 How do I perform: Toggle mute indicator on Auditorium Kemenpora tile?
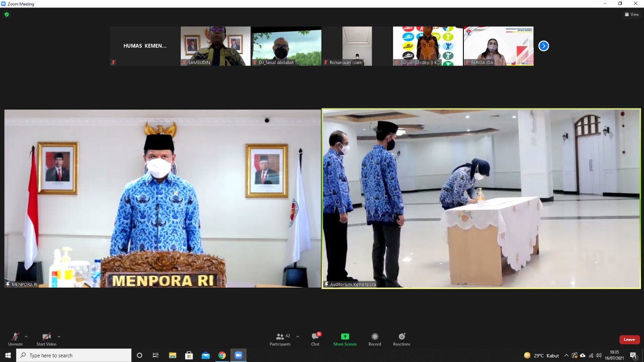327,284
